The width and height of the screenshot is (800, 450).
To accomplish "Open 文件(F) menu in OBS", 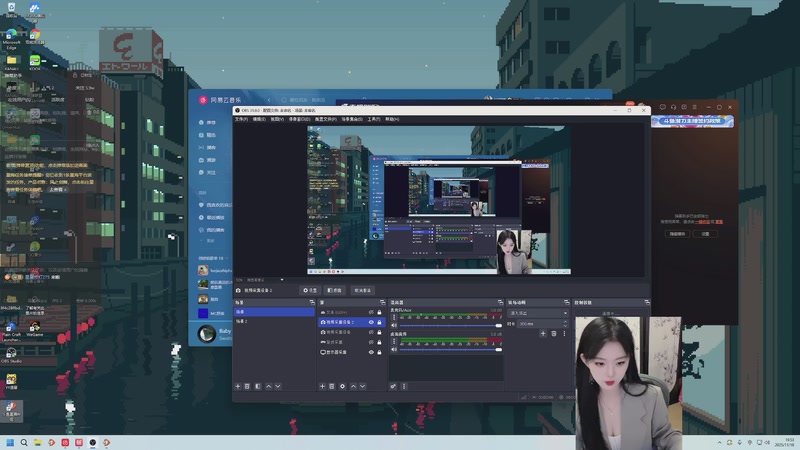I will coord(241,119).
